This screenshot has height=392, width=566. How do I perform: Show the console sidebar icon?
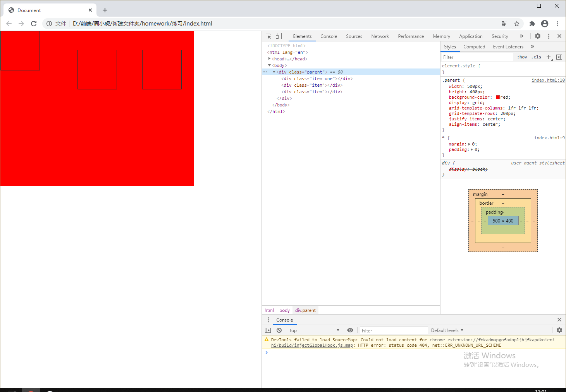(x=268, y=330)
